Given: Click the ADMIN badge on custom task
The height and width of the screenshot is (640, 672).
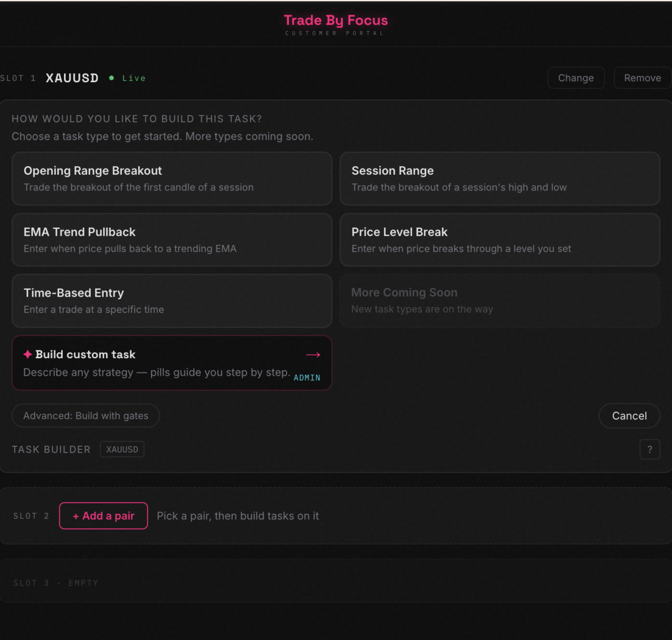Looking at the screenshot, I should 307,378.
